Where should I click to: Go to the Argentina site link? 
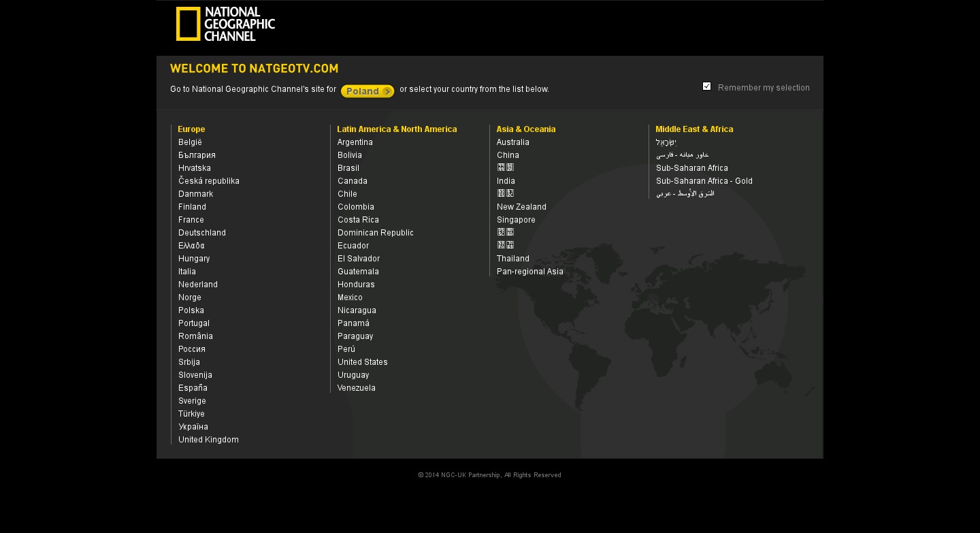(355, 142)
